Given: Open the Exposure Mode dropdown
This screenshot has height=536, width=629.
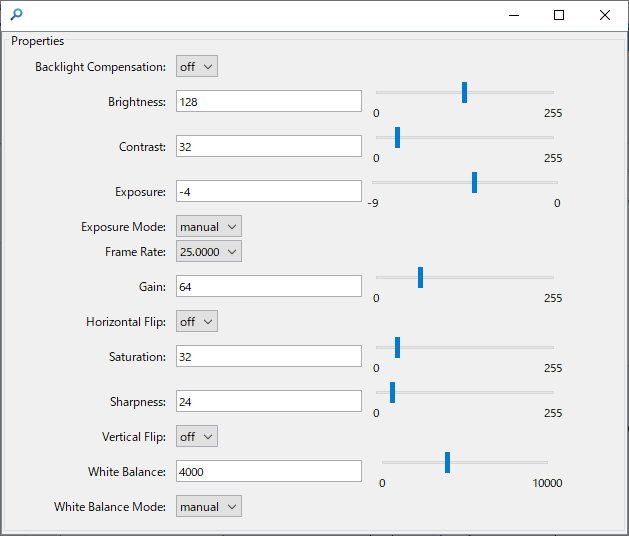Looking at the screenshot, I should 209,226.
